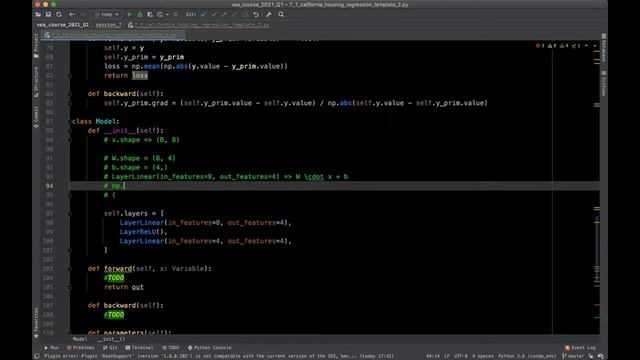The height and width of the screenshot is (360, 640).
Task: Click the red errors indicator
Action: pyautogui.click(x=540, y=46)
